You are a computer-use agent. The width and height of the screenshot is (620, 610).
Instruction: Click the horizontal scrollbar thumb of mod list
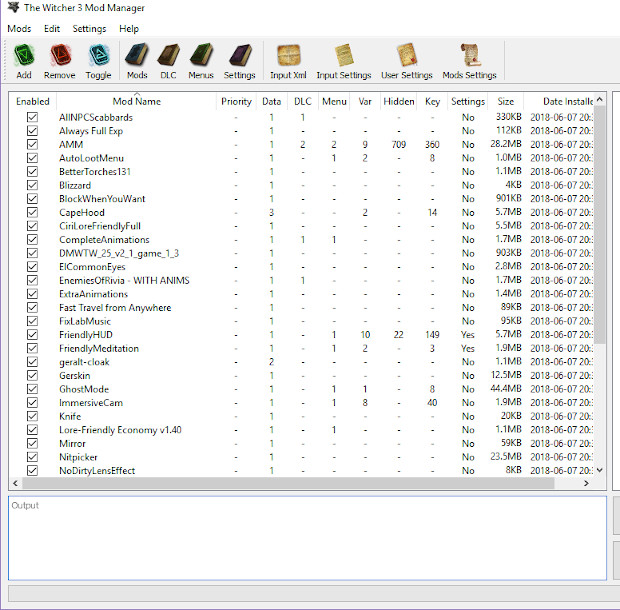click(x=288, y=483)
